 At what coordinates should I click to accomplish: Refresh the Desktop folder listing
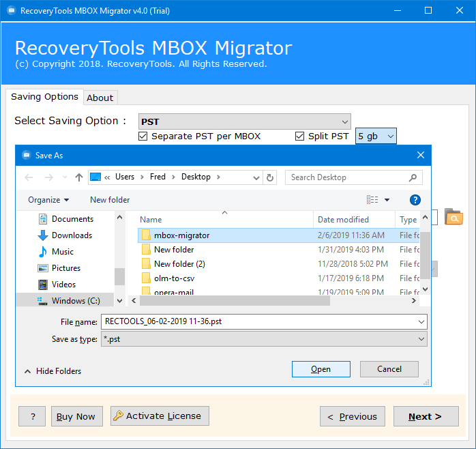click(270, 177)
